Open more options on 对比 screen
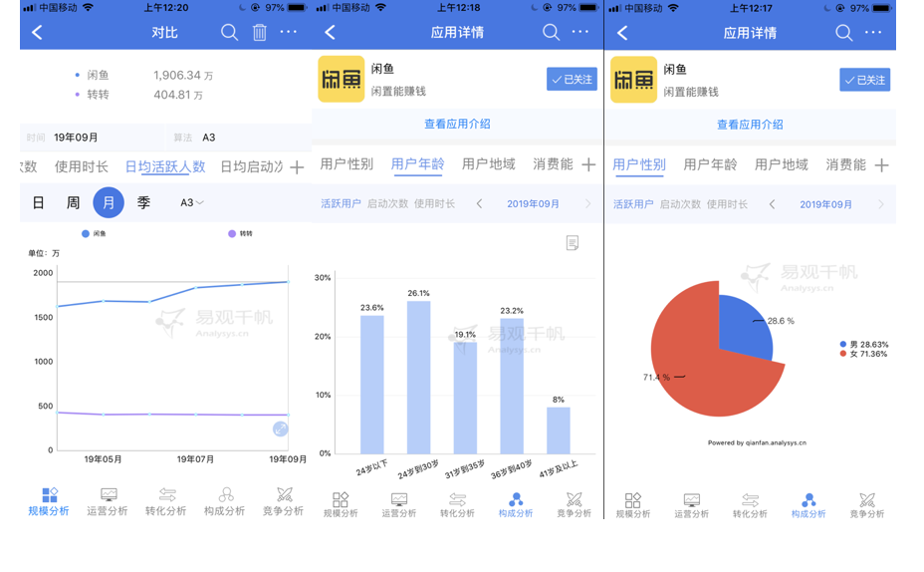The image size is (924, 572). click(x=288, y=32)
